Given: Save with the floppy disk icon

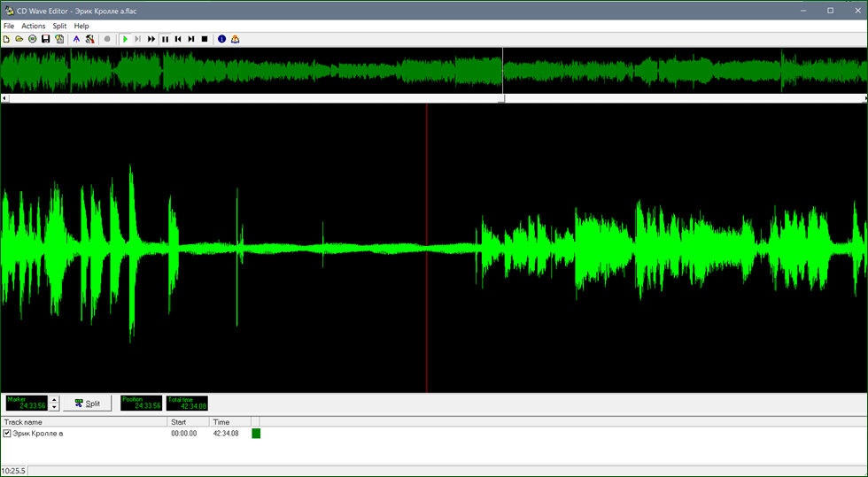Looking at the screenshot, I should coord(46,39).
